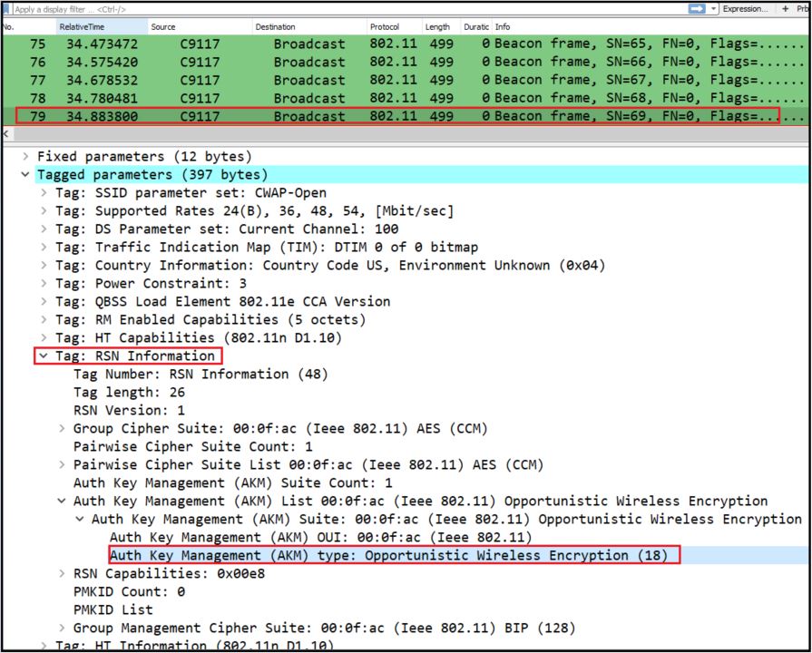Screen dimensions: 812x653
Task: Click the filter bookmark icon
Action: 7,8
